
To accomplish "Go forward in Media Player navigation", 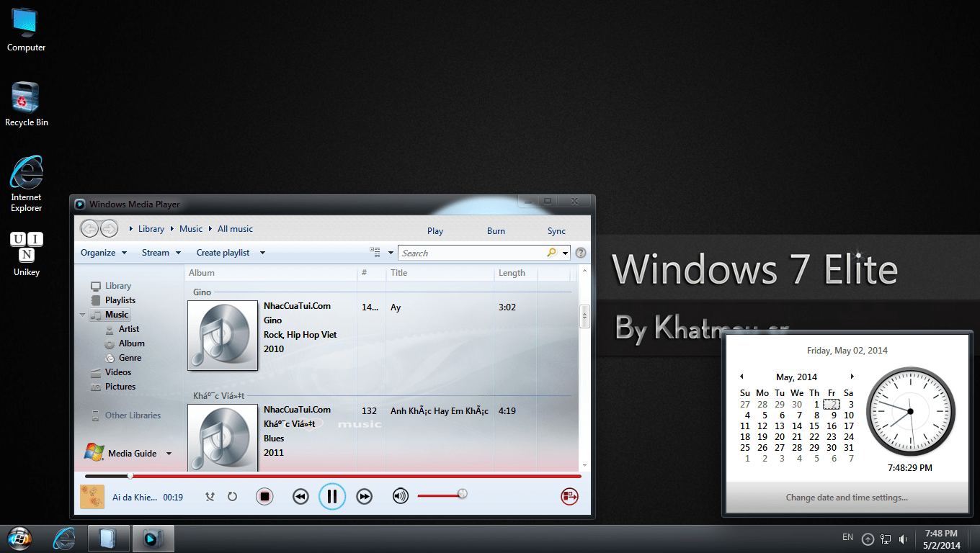I will click(x=109, y=229).
